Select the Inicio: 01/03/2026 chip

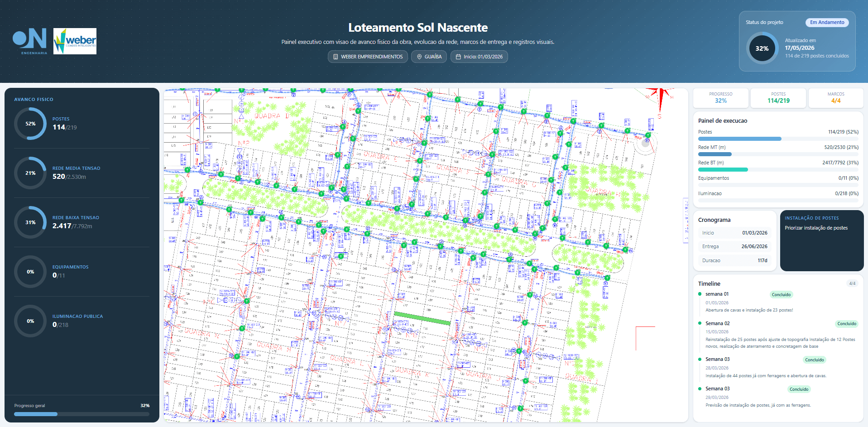[479, 57]
